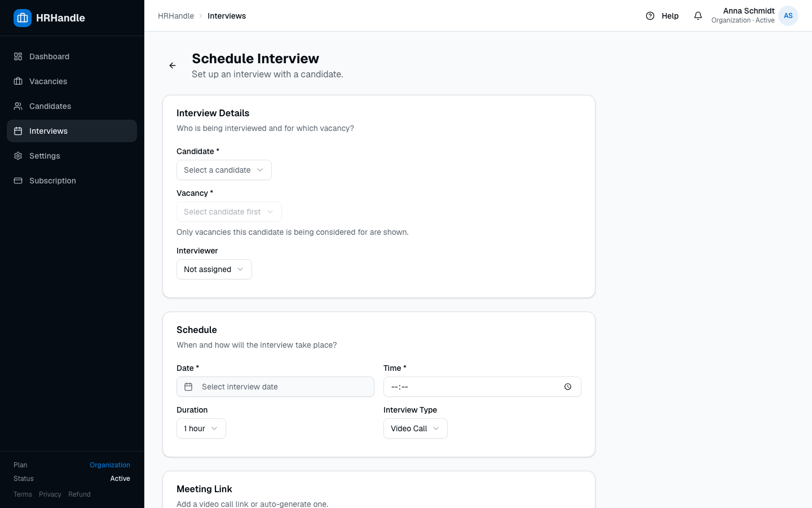Click the clock icon in the Time field
This screenshot has height=508, width=812.
pyautogui.click(x=568, y=387)
